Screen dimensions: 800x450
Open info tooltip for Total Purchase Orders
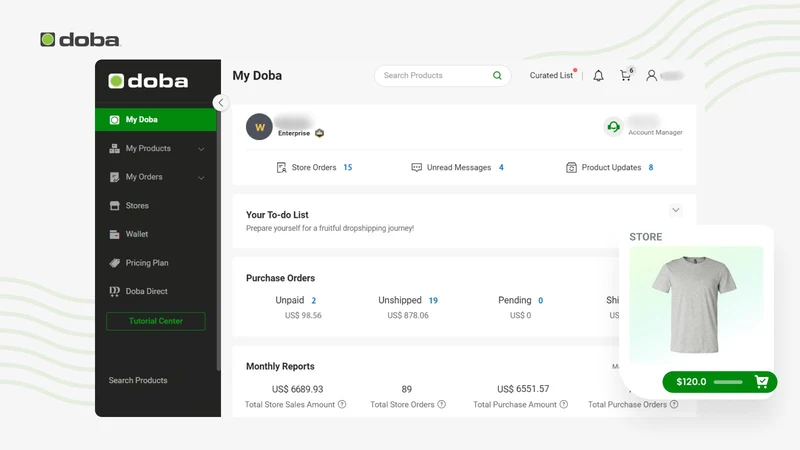coord(674,404)
